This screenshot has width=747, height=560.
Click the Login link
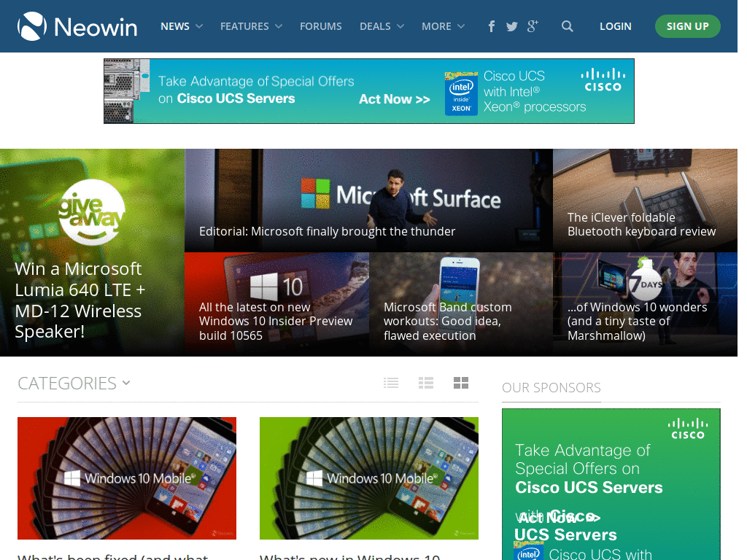click(x=615, y=26)
